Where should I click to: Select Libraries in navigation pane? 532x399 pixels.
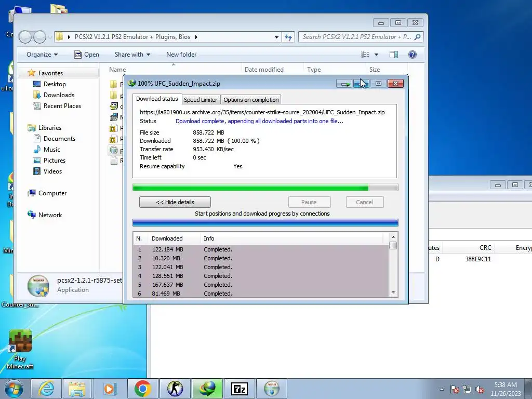49,128
